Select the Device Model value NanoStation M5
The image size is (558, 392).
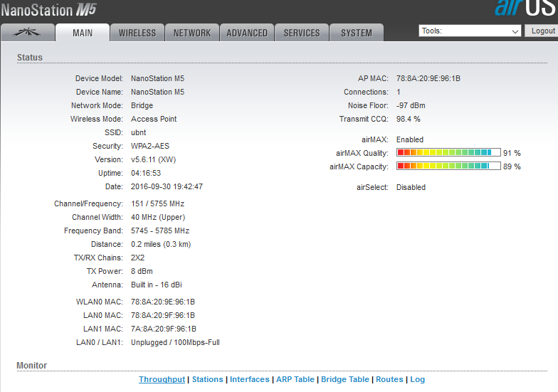[x=158, y=78]
